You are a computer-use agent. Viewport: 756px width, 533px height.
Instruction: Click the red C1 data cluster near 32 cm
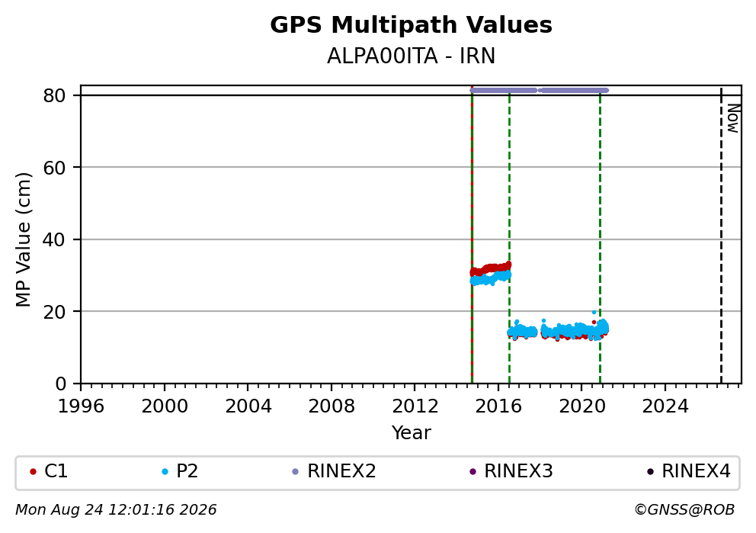pos(491,268)
